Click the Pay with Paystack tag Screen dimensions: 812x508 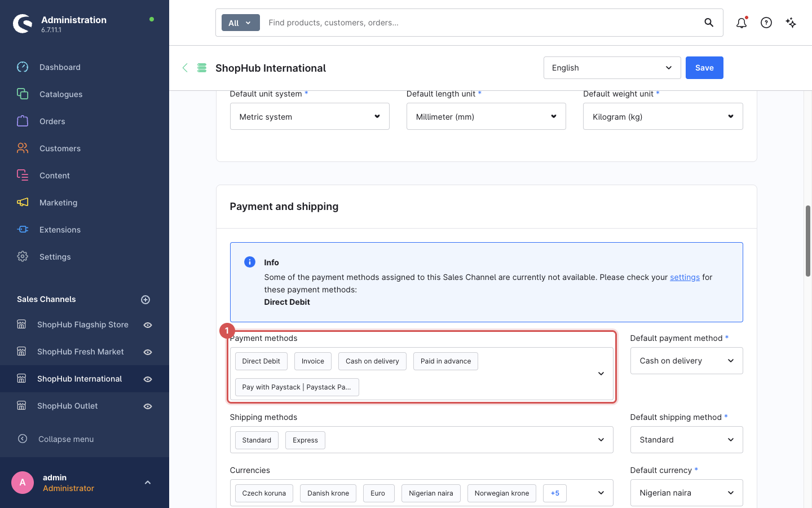[297, 387]
